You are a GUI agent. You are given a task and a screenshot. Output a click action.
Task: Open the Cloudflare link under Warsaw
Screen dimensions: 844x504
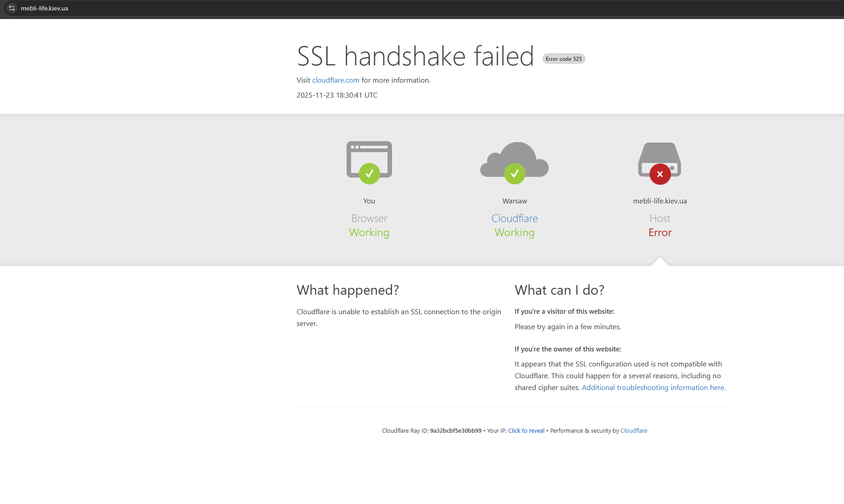pyautogui.click(x=515, y=218)
